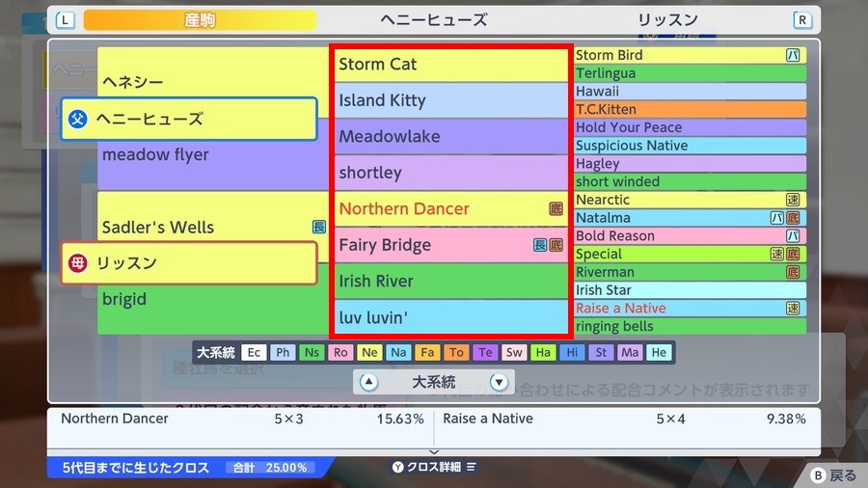Click the Na lineage swatch
The image size is (868, 488).
click(x=398, y=352)
